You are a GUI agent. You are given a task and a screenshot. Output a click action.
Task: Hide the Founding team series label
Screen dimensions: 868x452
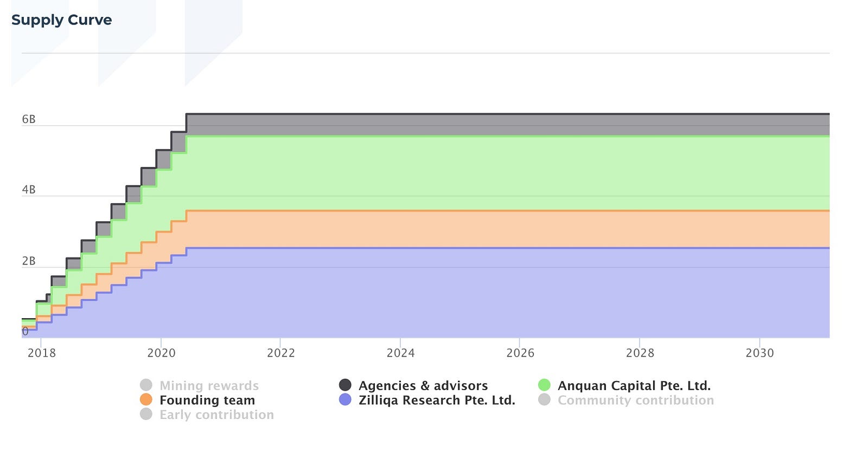pos(207,400)
